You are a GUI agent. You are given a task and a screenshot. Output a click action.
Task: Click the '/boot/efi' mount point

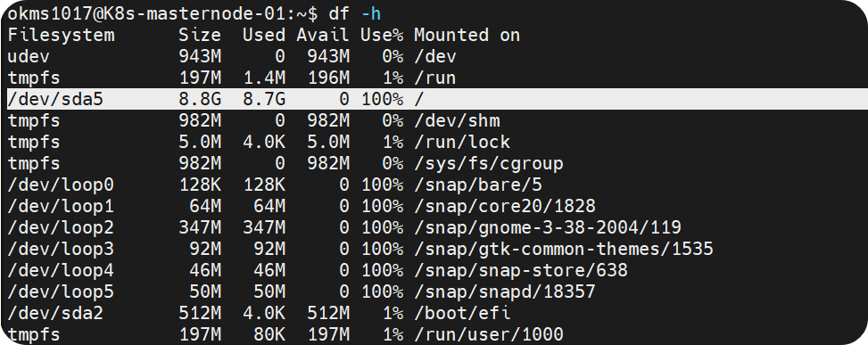click(462, 313)
